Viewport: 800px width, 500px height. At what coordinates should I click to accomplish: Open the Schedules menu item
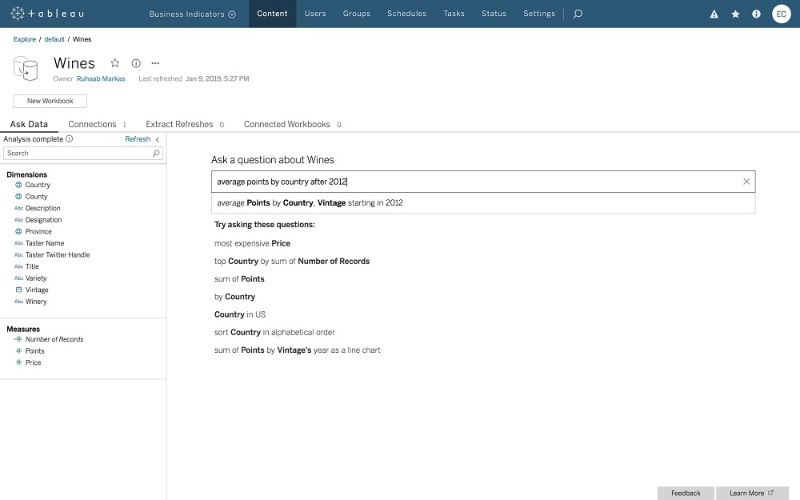(x=406, y=14)
